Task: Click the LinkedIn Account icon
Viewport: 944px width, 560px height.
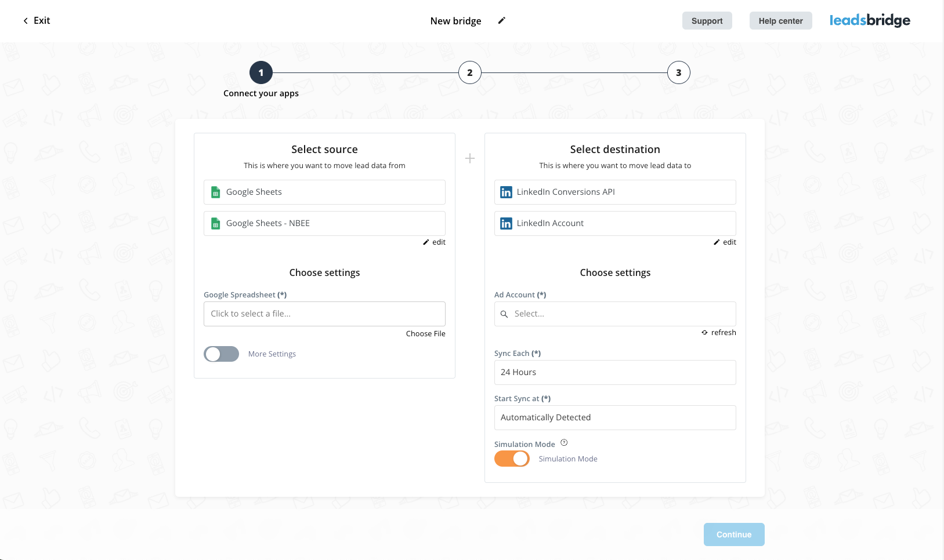Action: [x=506, y=224]
